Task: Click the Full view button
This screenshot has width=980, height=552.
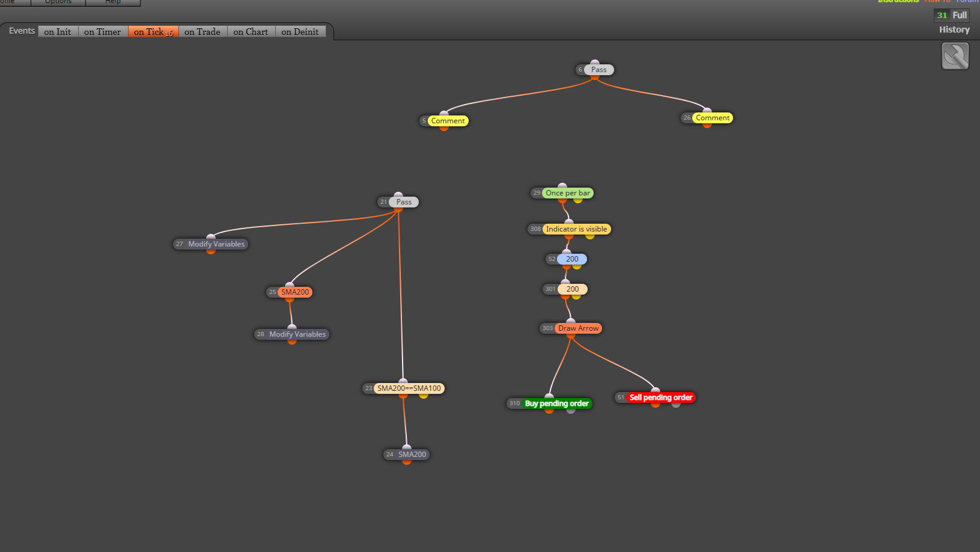Action: [x=960, y=15]
